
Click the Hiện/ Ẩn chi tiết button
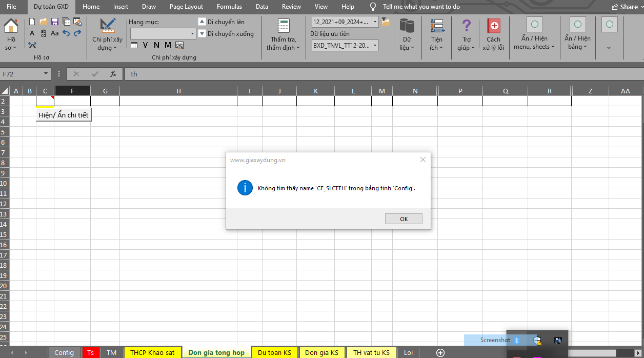pyautogui.click(x=64, y=115)
